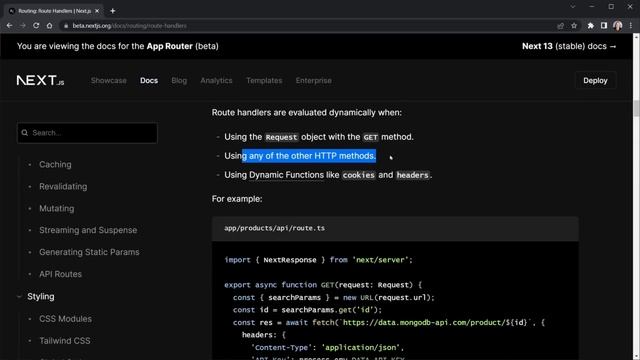Click the search magnifier icon
Image resolution: width=640 pixels, height=360 pixels.
coord(25,133)
